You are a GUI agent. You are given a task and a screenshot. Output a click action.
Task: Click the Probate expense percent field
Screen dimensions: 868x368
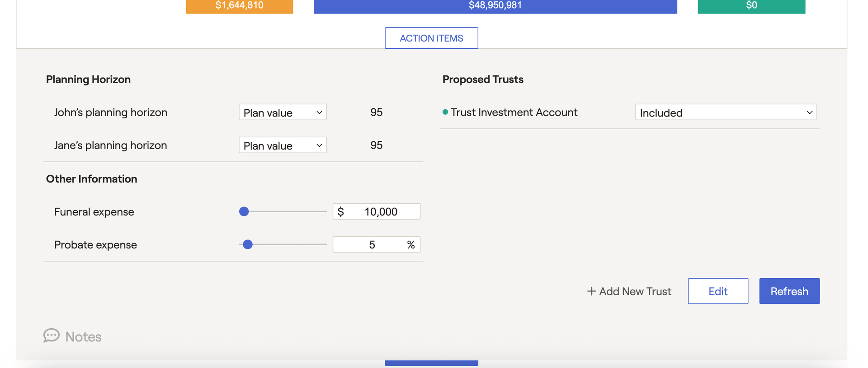[x=372, y=245]
